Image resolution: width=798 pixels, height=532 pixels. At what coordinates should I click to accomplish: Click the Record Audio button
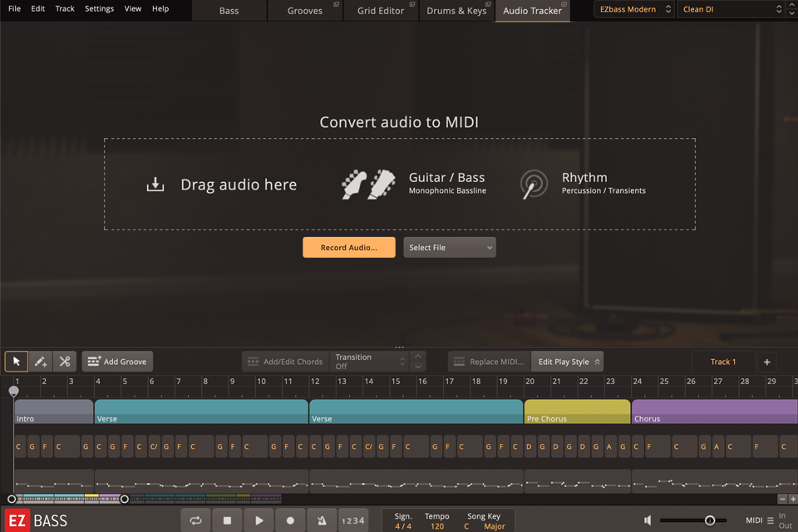pyautogui.click(x=348, y=247)
